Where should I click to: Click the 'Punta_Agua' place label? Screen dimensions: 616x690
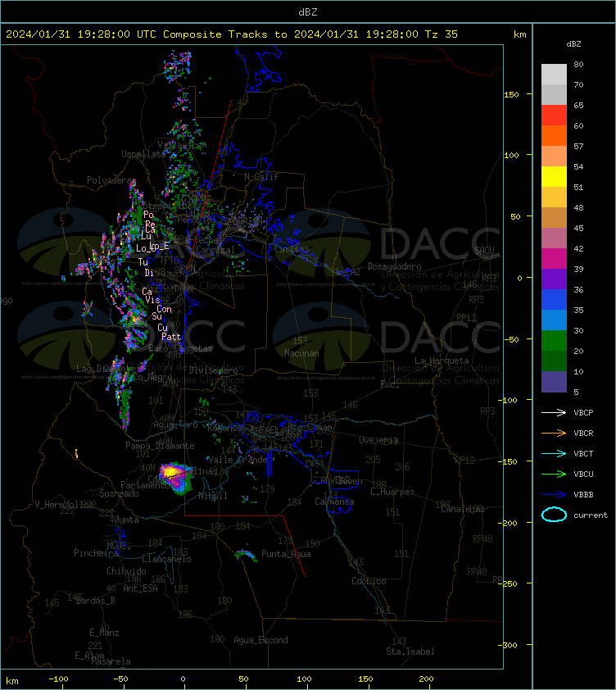(286, 554)
